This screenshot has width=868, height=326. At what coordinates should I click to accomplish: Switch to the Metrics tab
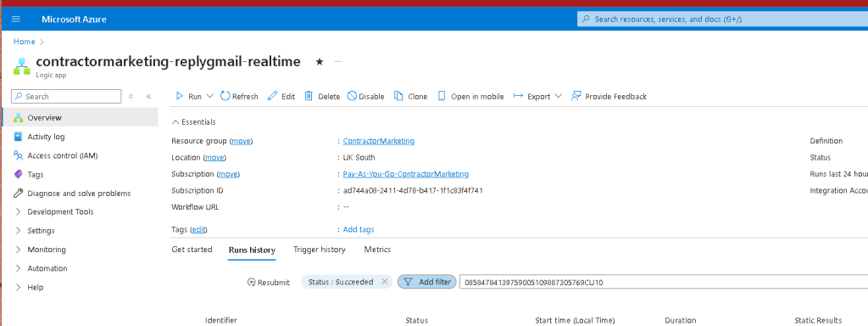pos(377,250)
